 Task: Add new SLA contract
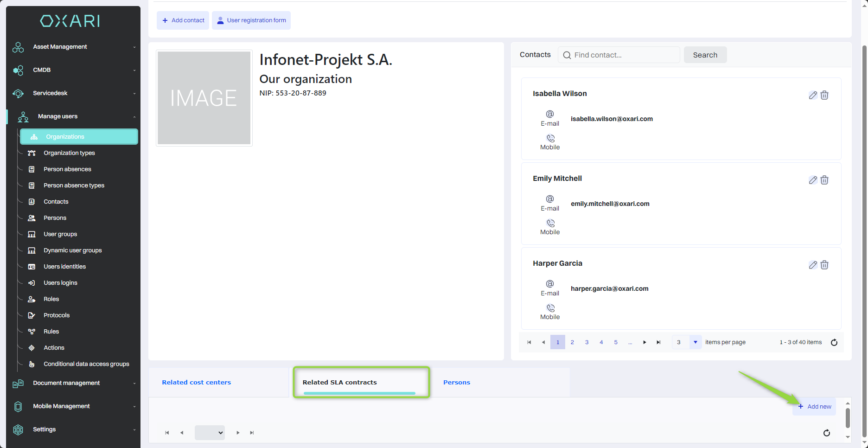815,407
